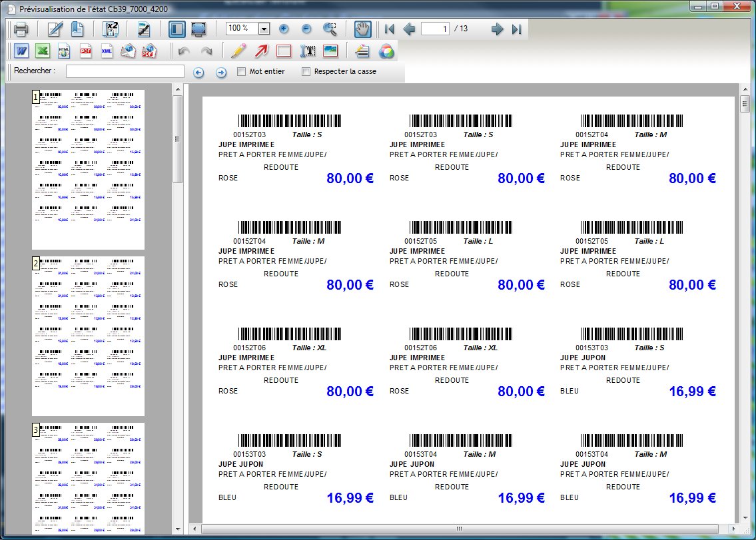This screenshot has width=756, height=540.
Task: Select the magnifier zoom-area tool
Action: point(330,29)
